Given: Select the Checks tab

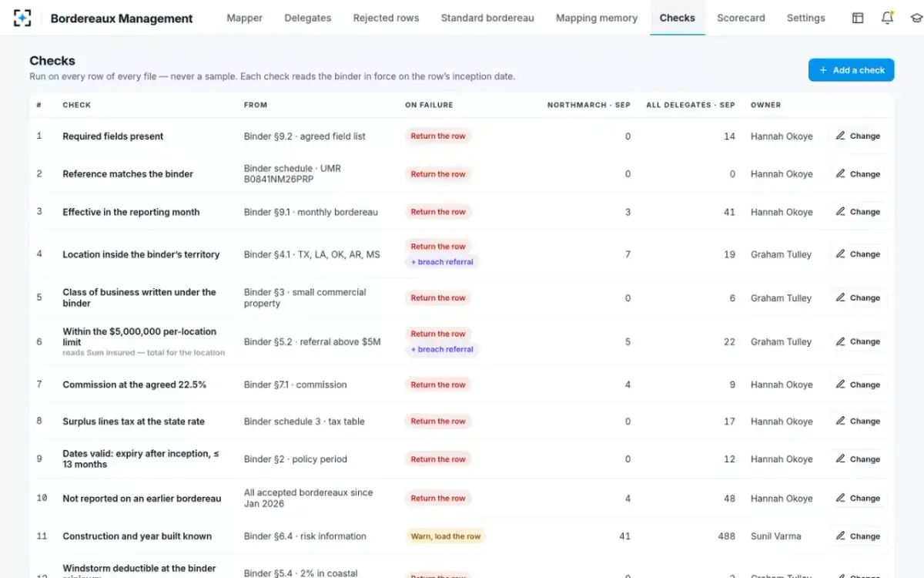Looking at the screenshot, I should pyautogui.click(x=678, y=18).
